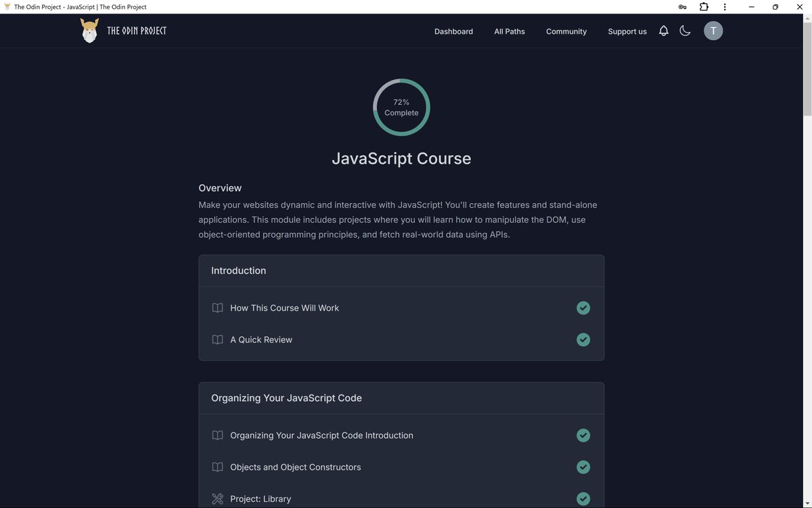812x508 pixels.
Task: Open the Community nav link
Action: (566, 31)
